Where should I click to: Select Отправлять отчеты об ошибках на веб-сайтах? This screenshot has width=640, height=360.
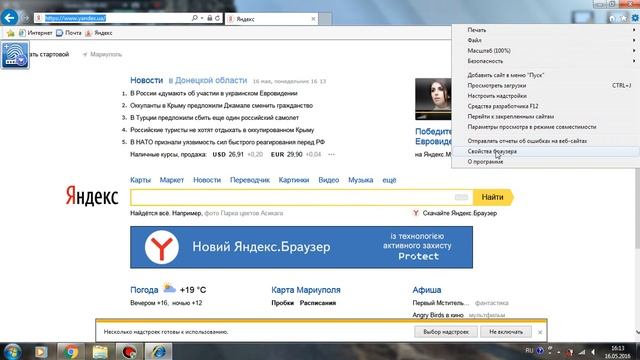coord(546,141)
